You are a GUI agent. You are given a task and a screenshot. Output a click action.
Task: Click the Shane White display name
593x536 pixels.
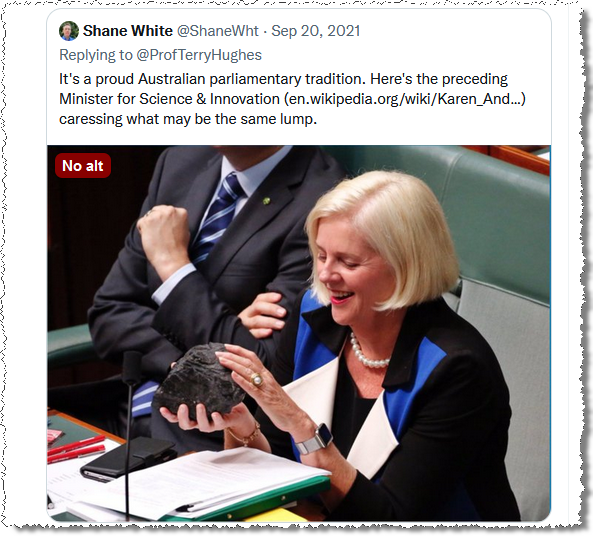pyautogui.click(x=127, y=31)
